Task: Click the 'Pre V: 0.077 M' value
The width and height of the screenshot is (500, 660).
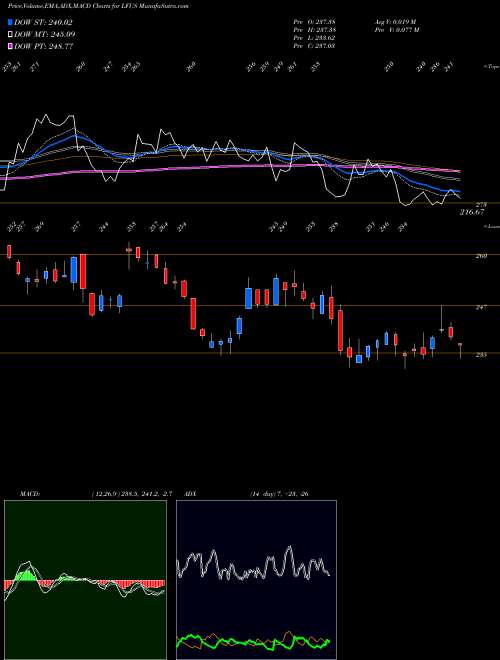Action: [395, 30]
